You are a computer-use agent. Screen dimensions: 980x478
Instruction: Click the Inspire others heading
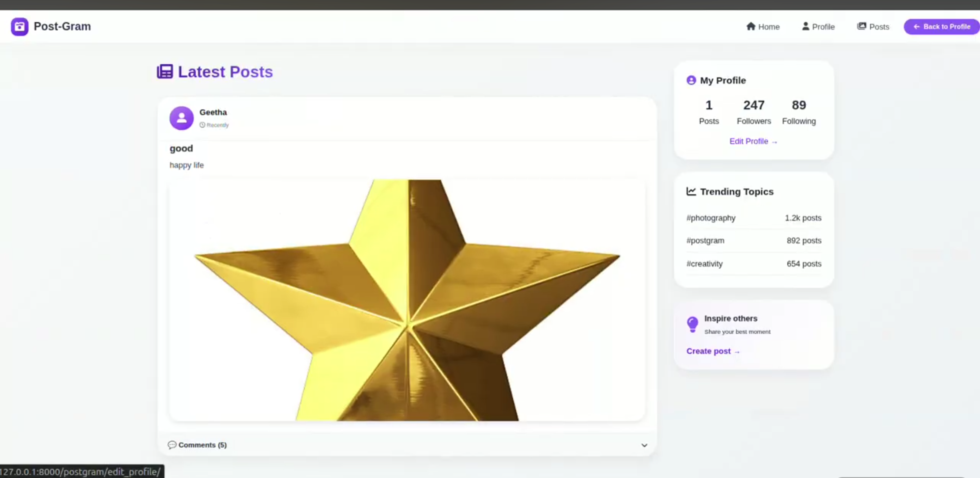730,318
